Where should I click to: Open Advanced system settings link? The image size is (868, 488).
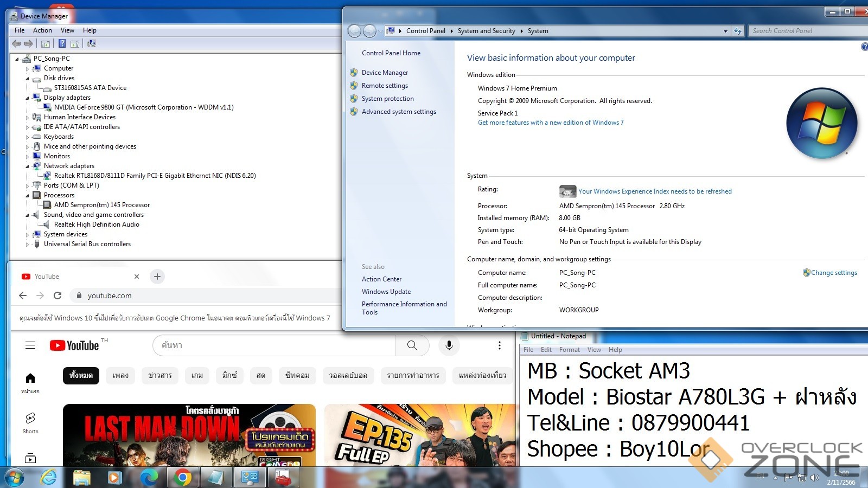tap(399, 112)
